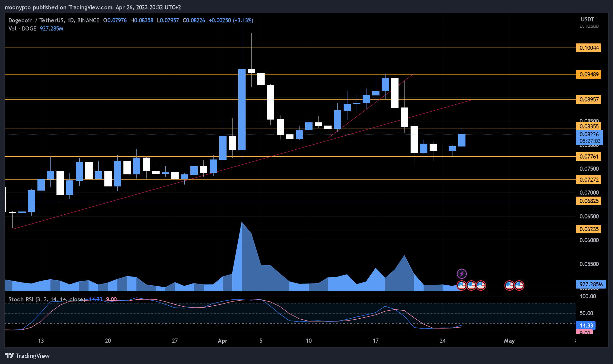Click the 0.09489 price level label
The image size is (613, 364).
click(589, 75)
